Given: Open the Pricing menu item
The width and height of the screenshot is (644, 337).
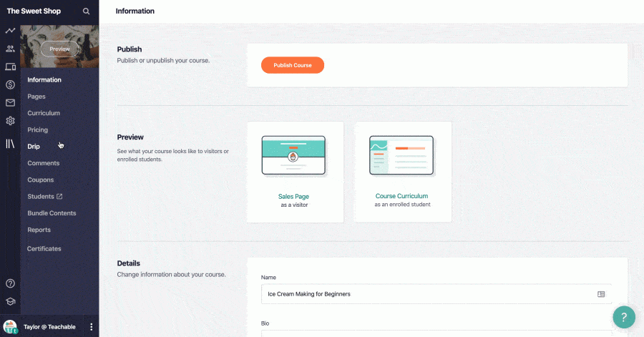Looking at the screenshot, I should tap(38, 130).
